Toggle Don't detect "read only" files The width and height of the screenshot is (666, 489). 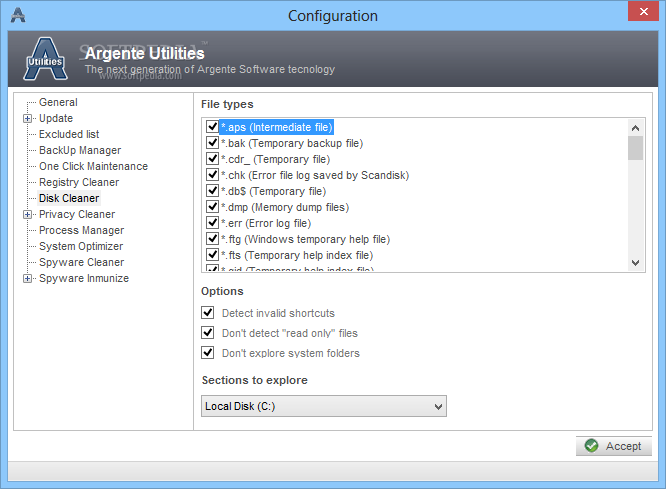click(x=208, y=333)
